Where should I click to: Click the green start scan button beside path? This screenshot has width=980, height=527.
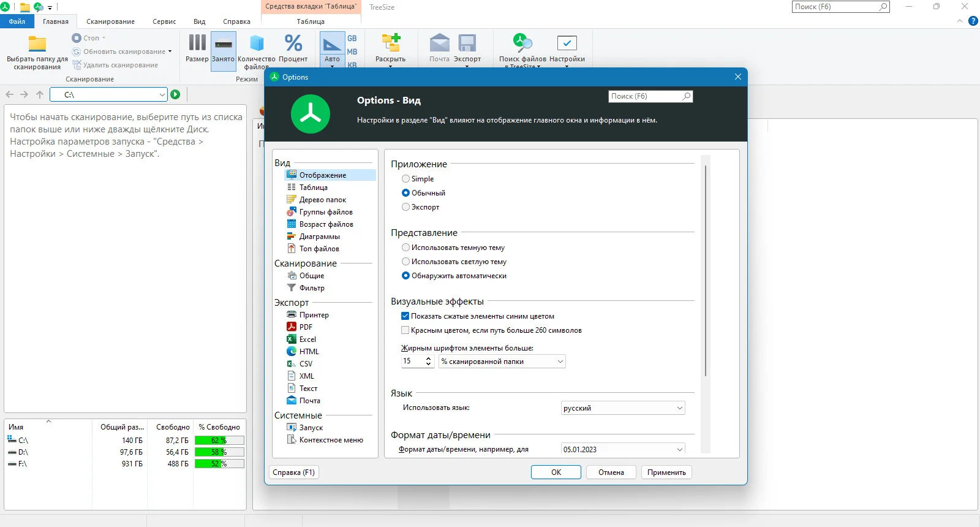point(175,94)
